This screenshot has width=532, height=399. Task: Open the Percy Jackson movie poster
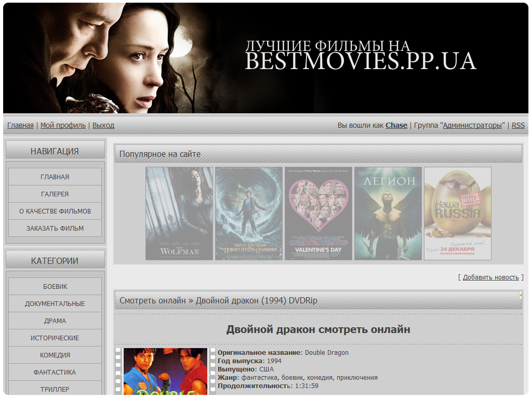click(249, 214)
